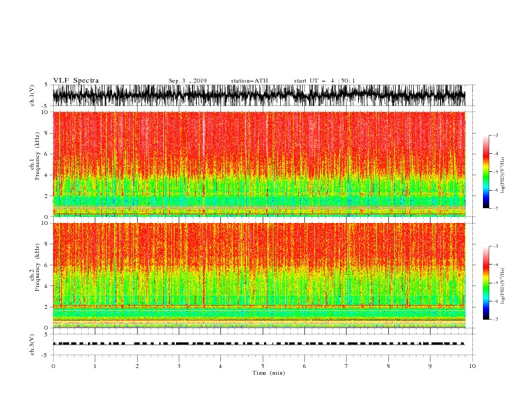The width and height of the screenshot is (532, 411).
Task: Click the ch.2 frequency tick label "8"
Action: pyautogui.click(x=46, y=244)
